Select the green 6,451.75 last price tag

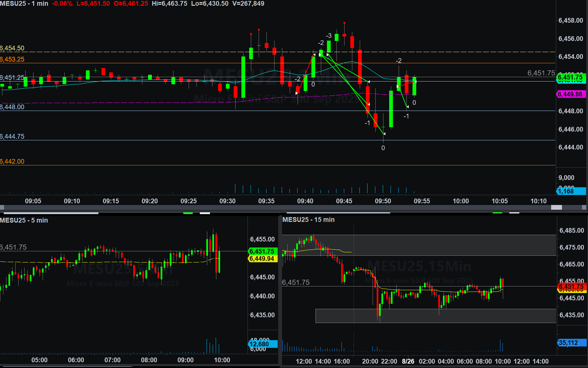click(570, 77)
